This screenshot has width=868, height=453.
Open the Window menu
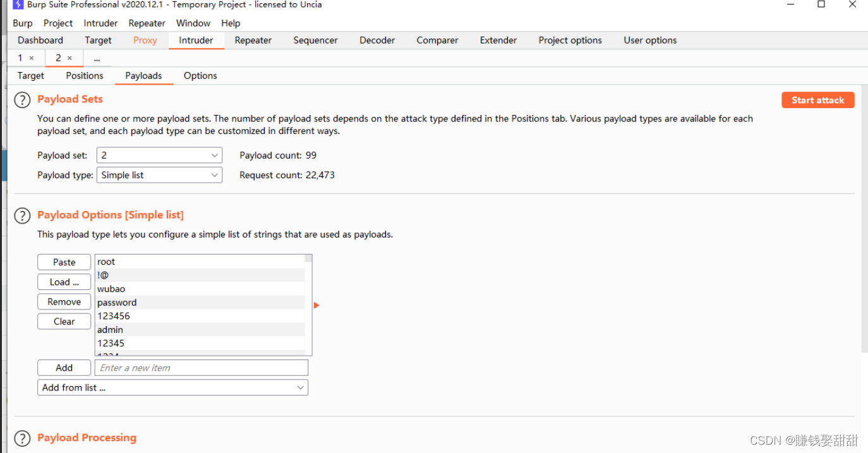(193, 23)
